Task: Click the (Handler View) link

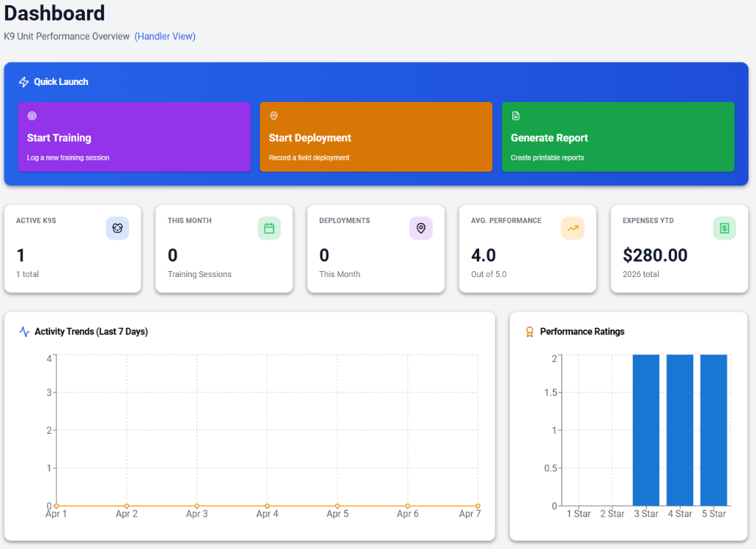Action: pyautogui.click(x=165, y=36)
